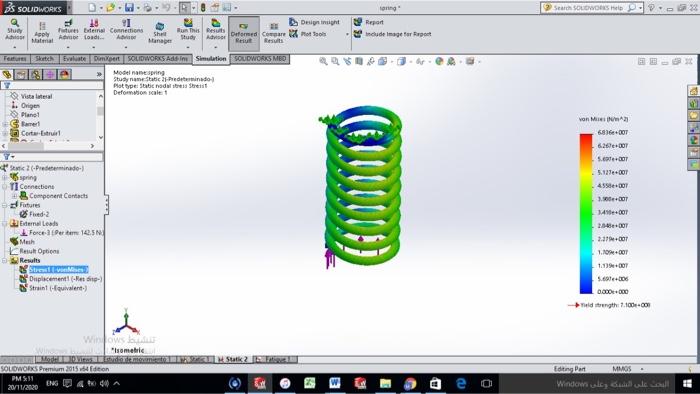This screenshot has width=700, height=394.
Task: Run This Study
Action: coord(188,29)
